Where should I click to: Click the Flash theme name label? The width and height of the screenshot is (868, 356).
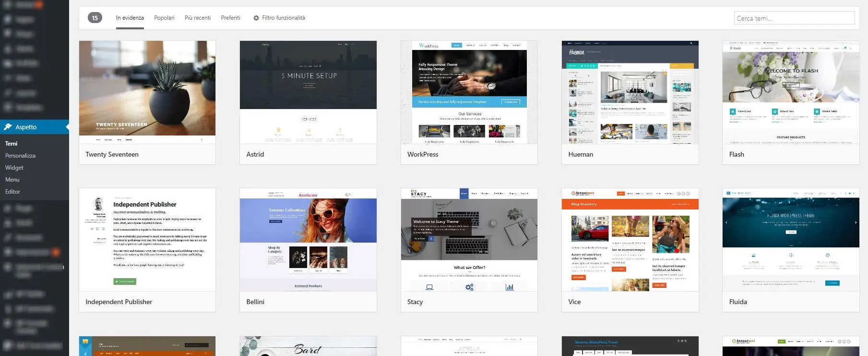737,154
